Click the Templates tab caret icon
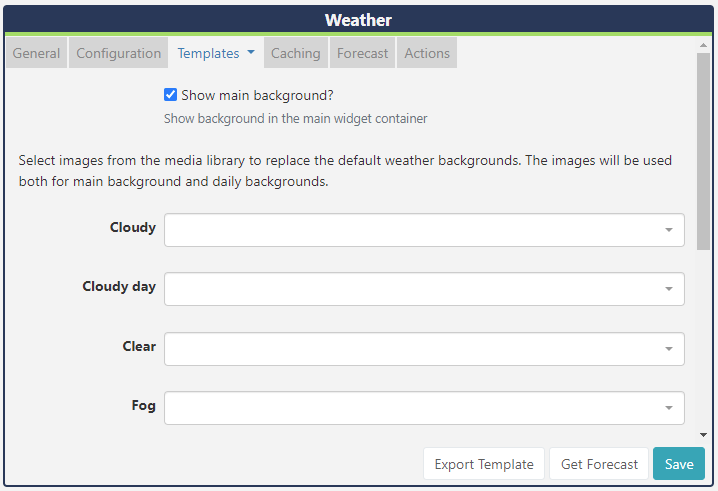Viewport: 718px width, 491px height. coord(251,53)
